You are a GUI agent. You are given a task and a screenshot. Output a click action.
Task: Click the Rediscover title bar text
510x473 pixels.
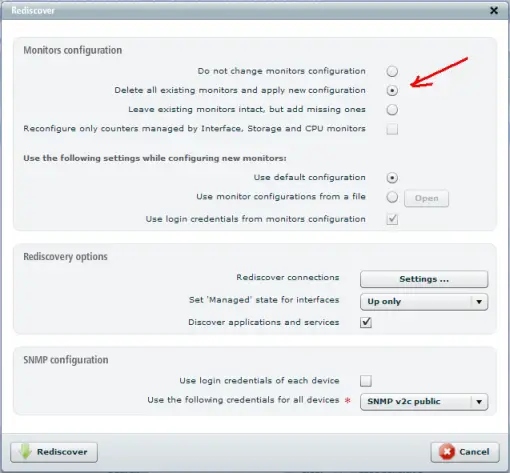(x=33, y=11)
